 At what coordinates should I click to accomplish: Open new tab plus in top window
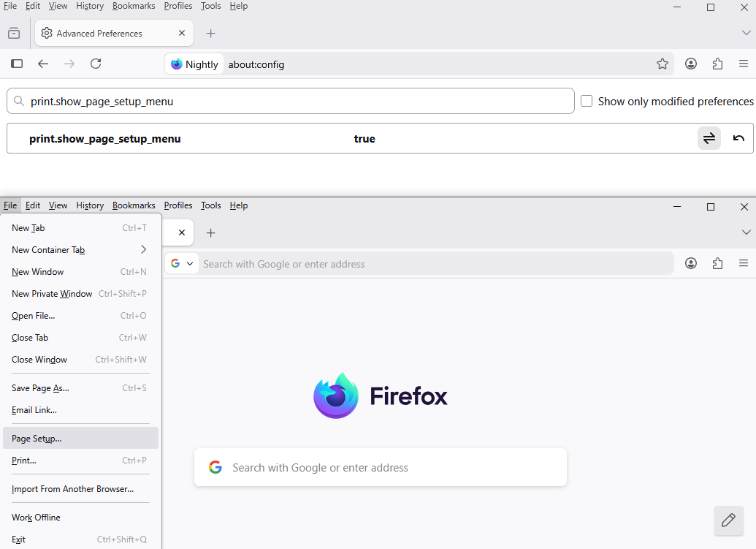210,34
